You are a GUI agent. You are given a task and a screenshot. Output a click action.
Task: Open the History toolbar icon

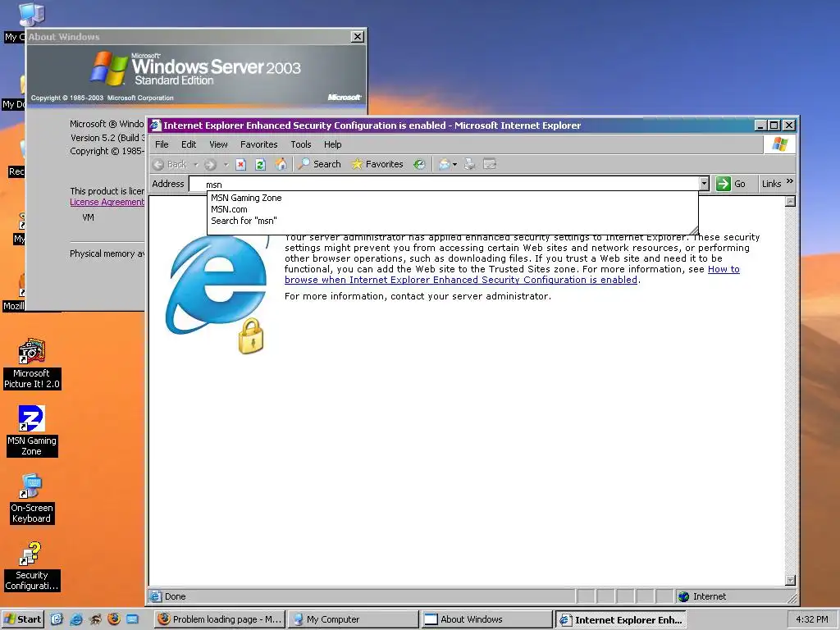tap(419, 164)
